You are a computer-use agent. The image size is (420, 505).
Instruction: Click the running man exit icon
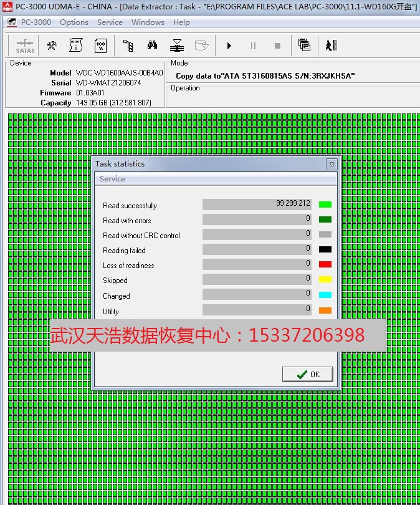[x=331, y=46]
